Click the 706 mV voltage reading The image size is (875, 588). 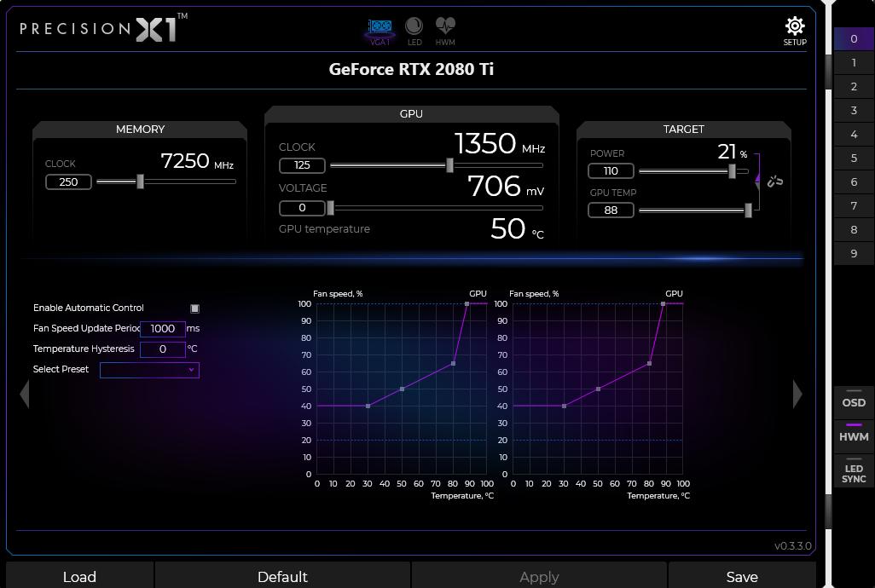(506, 186)
